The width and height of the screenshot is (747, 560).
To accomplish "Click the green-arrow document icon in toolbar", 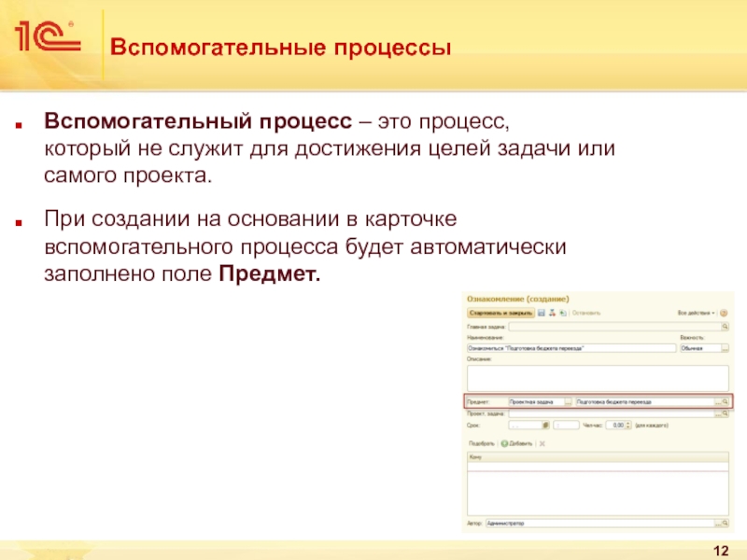I will click(563, 313).
